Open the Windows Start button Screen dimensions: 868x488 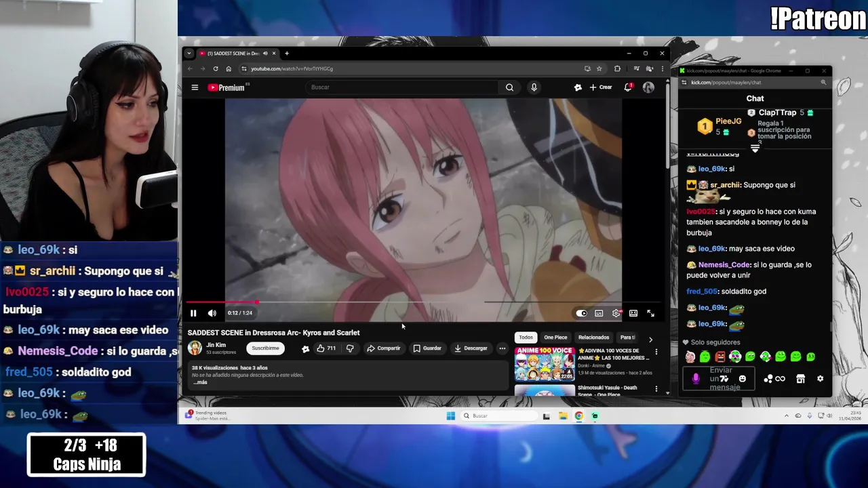pyautogui.click(x=450, y=416)
